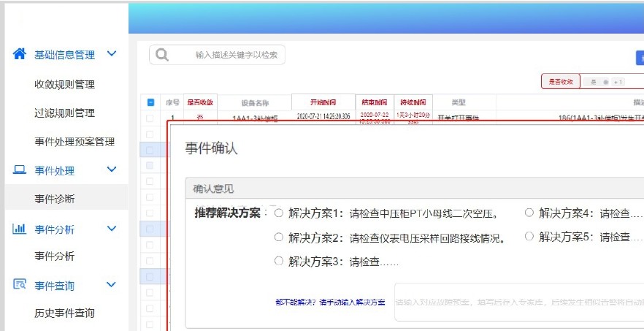Toggle the select-all checkbox in table header
The image size is (644, 331).
coord(150,102)
